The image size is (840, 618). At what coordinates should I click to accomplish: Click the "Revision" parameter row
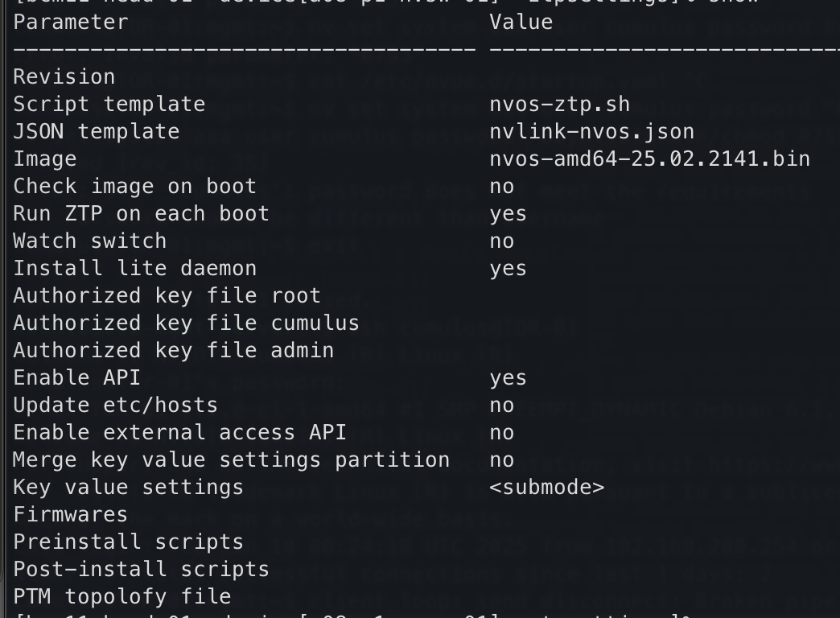pos(64,77)
